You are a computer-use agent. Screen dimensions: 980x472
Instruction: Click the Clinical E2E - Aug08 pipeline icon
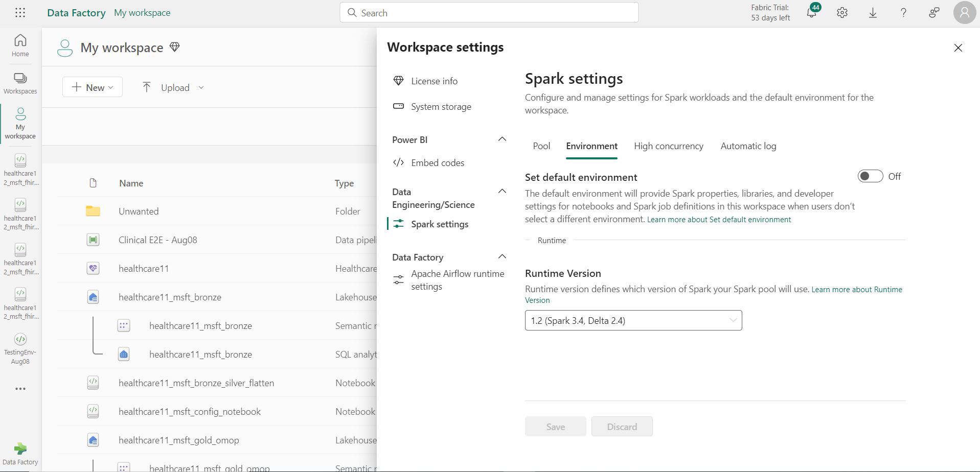93,240
